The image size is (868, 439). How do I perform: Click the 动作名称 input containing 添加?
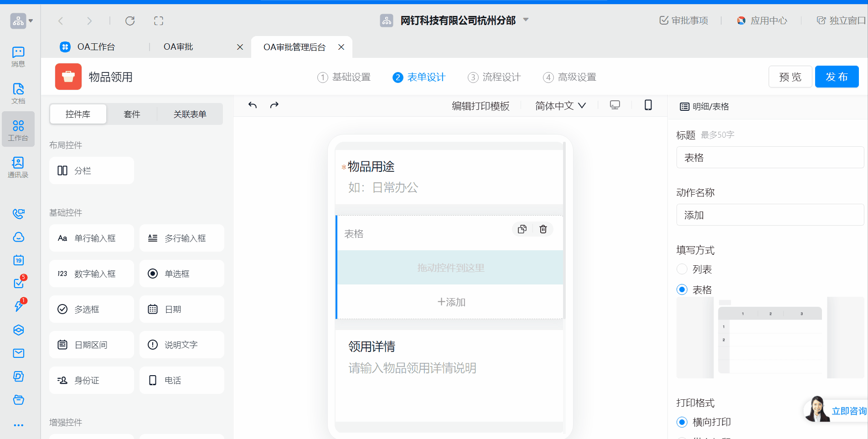coord(770,215)
